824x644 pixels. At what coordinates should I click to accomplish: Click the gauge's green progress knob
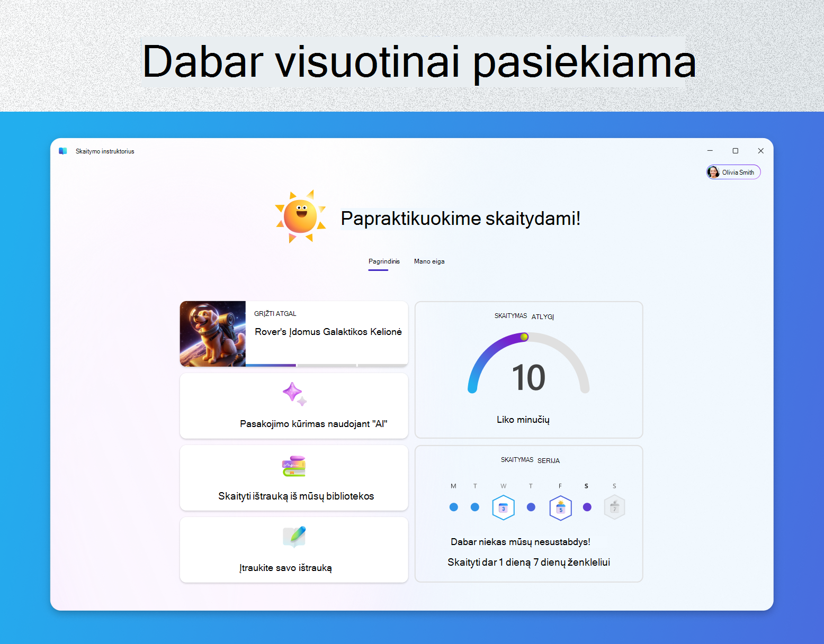(x=524, y=337)
